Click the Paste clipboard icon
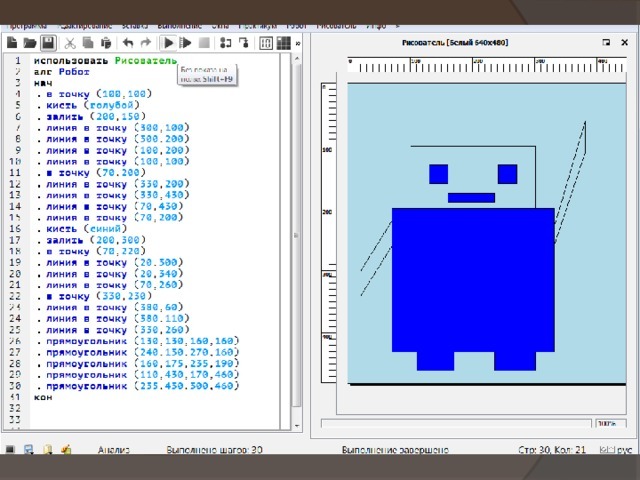Screen dimensions: 640x480 (x=106, y=43)
